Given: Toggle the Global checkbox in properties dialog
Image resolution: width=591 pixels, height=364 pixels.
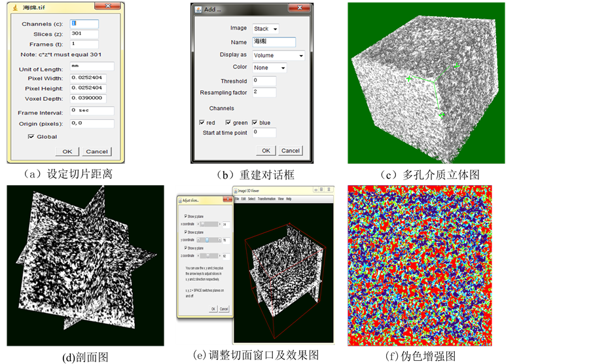Looking at the screenshot, I should pos(31,137).
